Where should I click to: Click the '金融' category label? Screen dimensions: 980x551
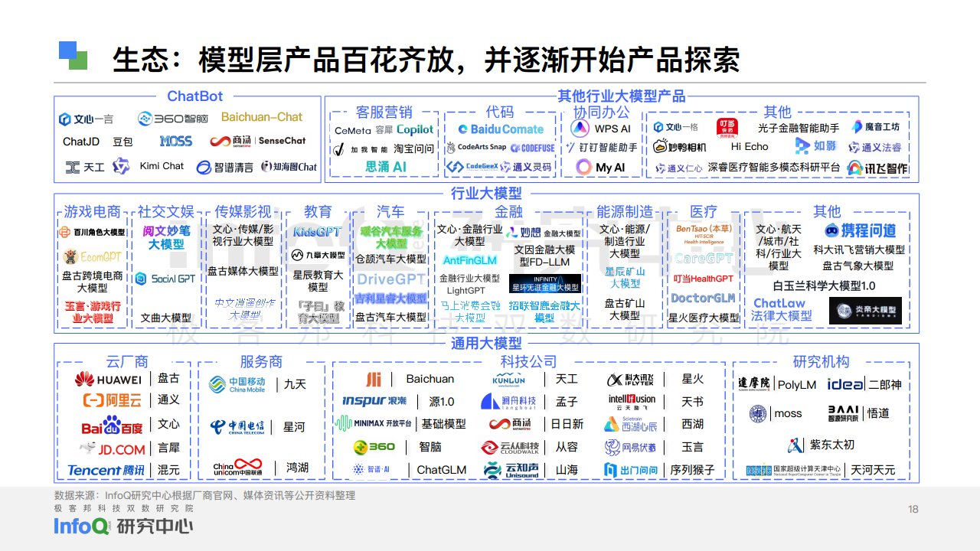click(x=508, y=211)
